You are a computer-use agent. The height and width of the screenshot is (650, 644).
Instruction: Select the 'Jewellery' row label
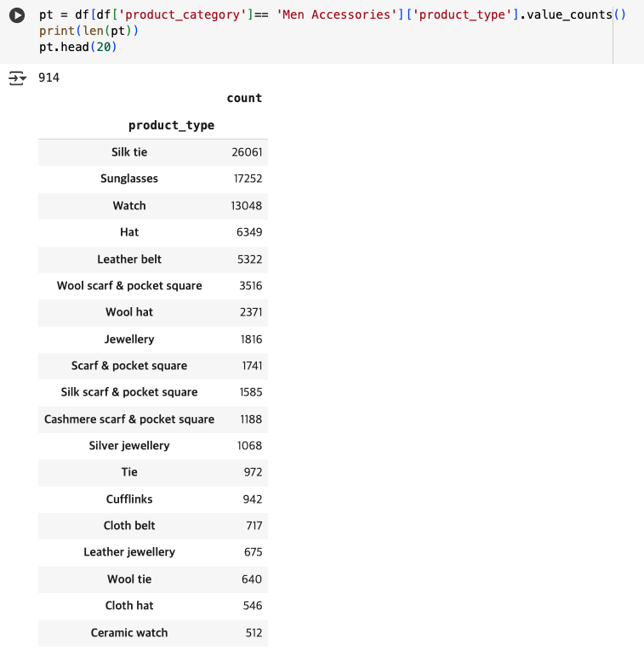click(x=129, y=339)
